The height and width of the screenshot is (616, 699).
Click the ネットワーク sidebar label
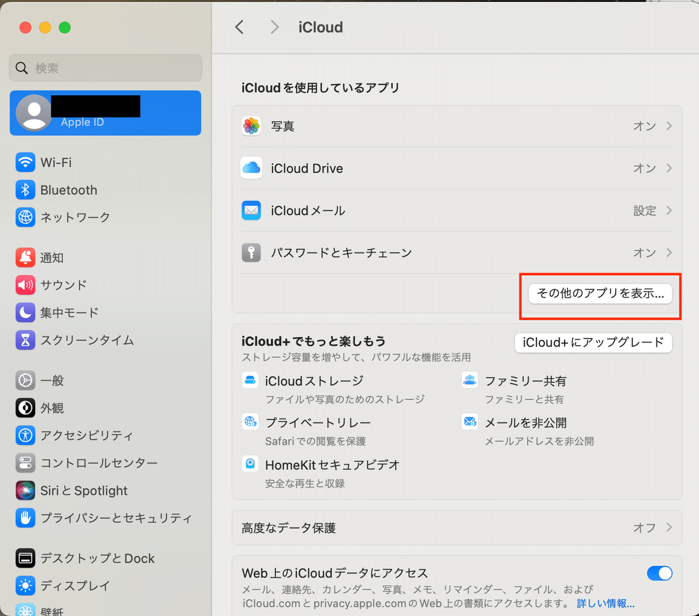click(75, 217)
